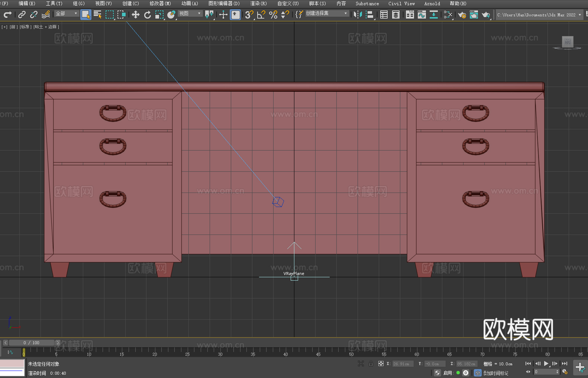The height and width of the screenshot is (378, 588).
Task: Choose the rectangular selection region icon
Action: tap(110, 14)
